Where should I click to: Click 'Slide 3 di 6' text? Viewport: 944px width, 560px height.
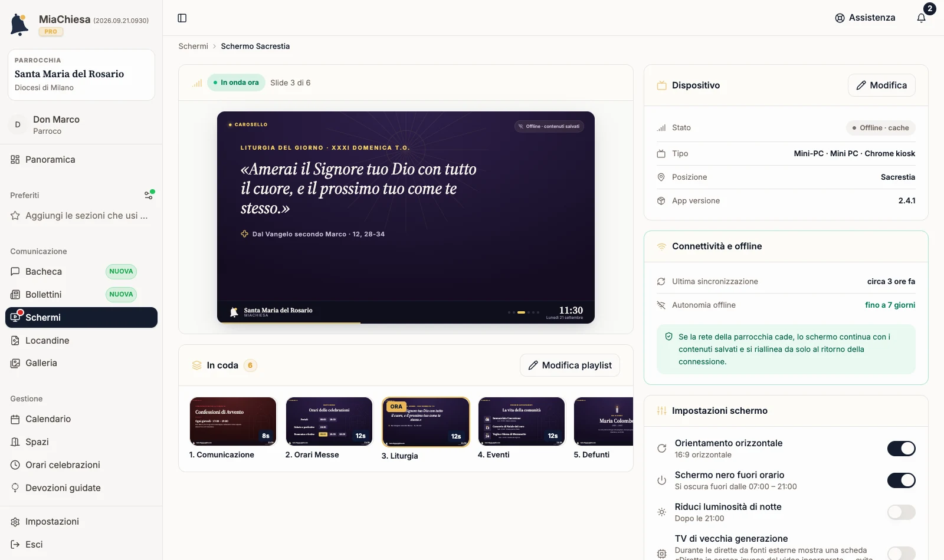coord(290,83)
